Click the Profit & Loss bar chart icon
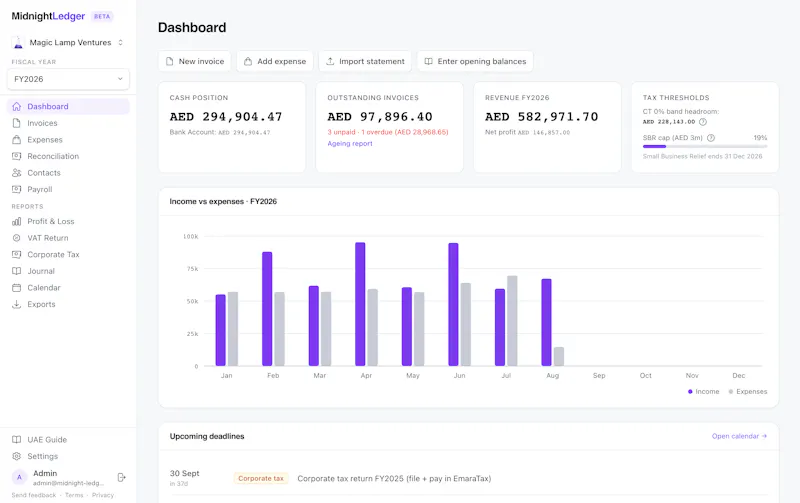 (x=16, y=221)
